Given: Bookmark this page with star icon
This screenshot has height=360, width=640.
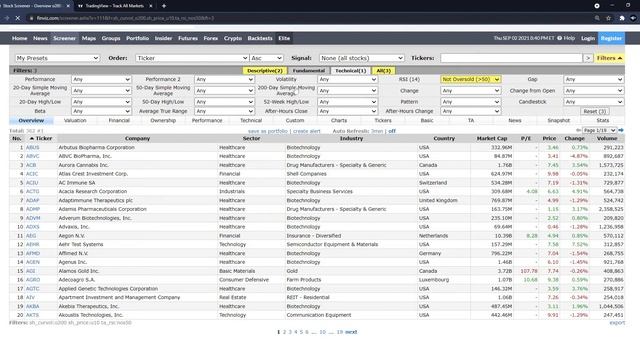Looking at the screenshot, I should coord(609,18).
